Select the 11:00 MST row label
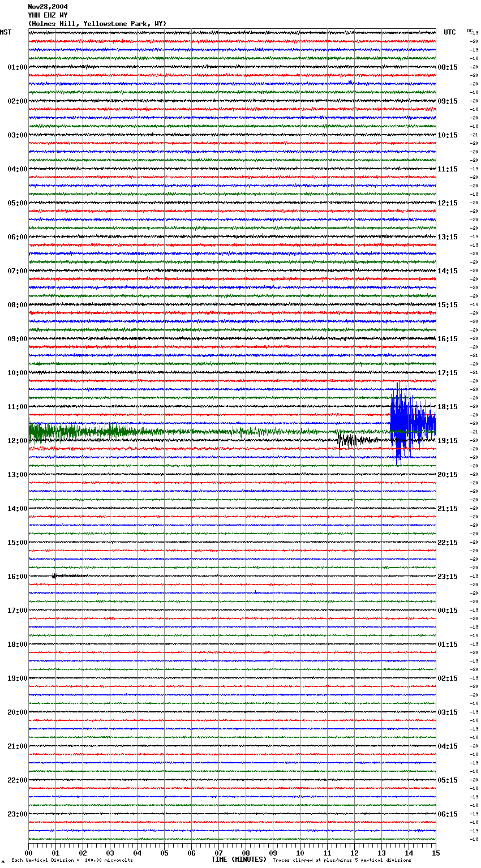The width and height of the screenshot is (481, 868). [x=17, y=407]
